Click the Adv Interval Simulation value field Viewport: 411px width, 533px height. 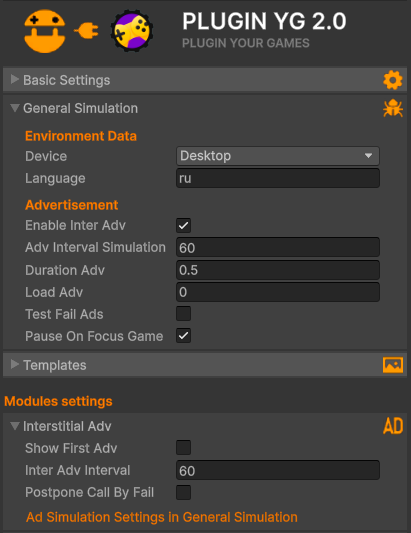coord(278,247)
